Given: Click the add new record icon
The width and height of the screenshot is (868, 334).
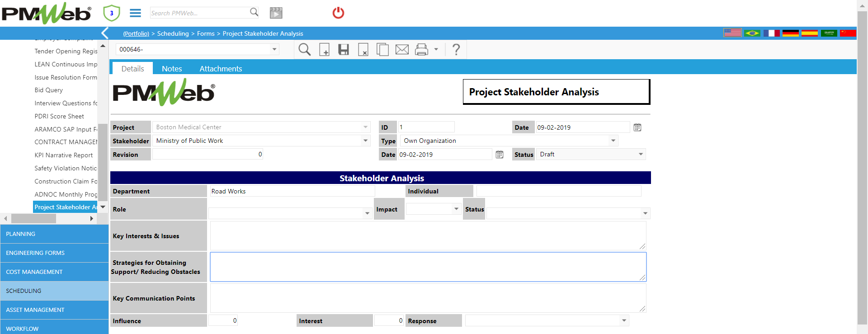Looking at the screenshot, I should 324,49.
